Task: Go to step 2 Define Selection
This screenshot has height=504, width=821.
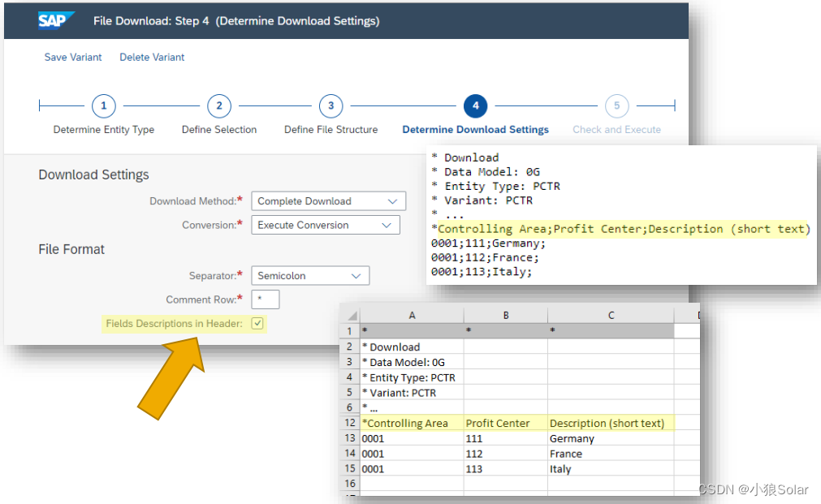Action: tap(219, 106)
